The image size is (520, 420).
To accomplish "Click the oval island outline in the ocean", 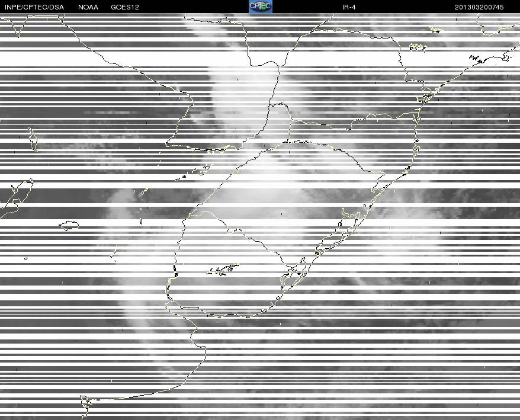I will point(69,226).
